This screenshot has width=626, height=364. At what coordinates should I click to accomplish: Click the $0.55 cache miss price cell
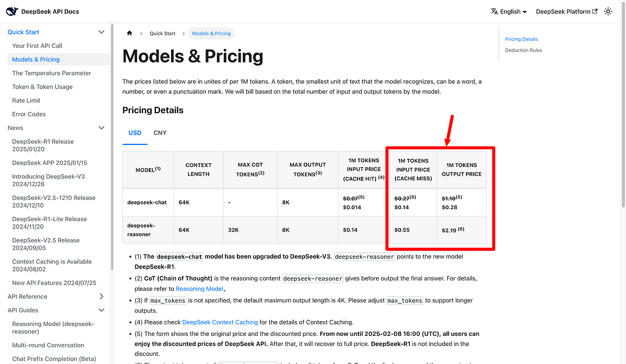tap(413, 229)
